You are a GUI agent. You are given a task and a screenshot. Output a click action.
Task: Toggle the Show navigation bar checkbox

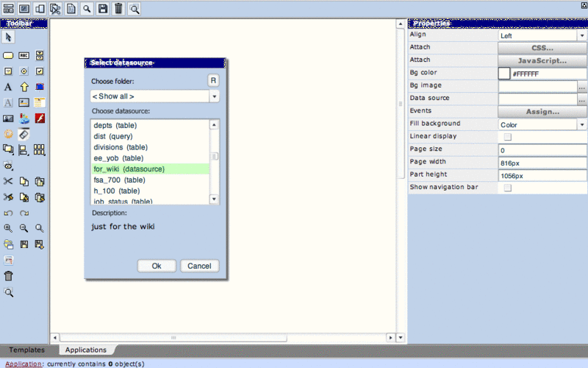point(507,188)
